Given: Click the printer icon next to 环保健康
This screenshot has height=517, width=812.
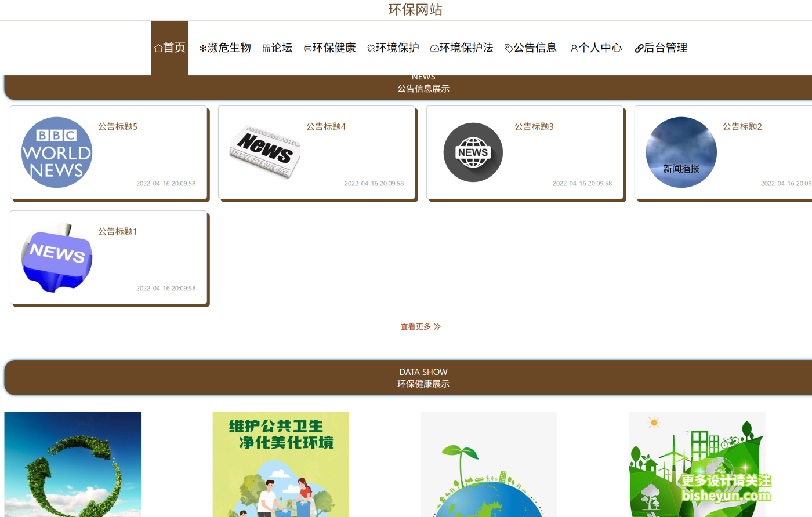Looking at the screenshot, I should point(307,48).
